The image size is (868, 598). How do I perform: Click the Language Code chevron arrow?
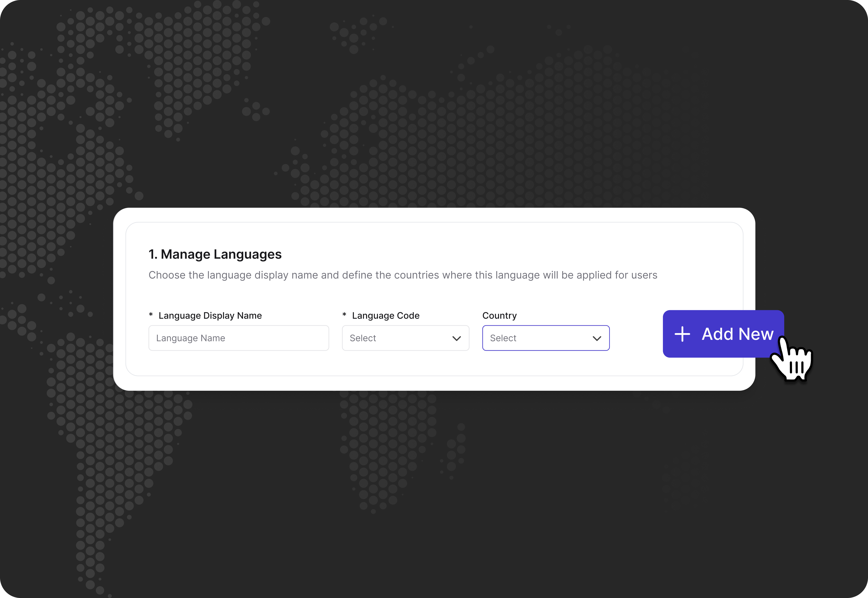pos(456,338)
